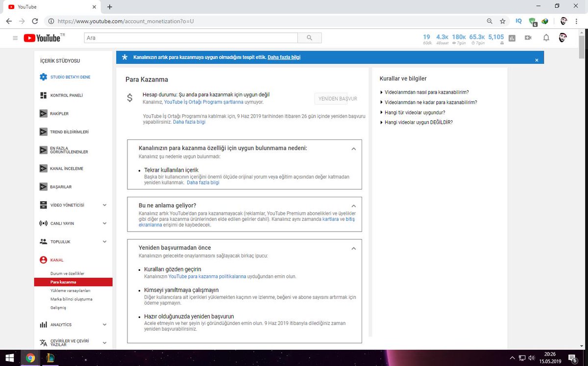
Task: Click the kartlara link
Action: (x=331, y=219)
